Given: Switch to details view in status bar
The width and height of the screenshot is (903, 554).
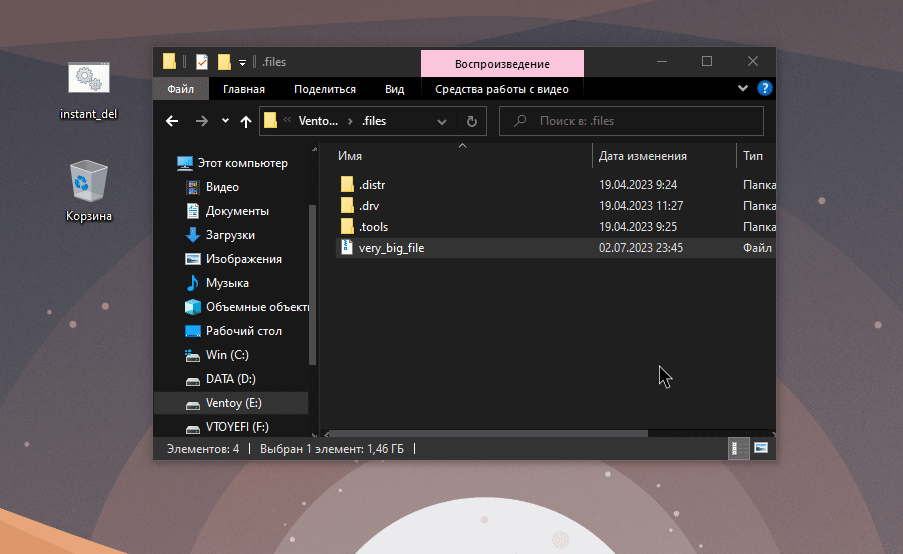Looking at the screenshot, I should [x=738, y=449].
